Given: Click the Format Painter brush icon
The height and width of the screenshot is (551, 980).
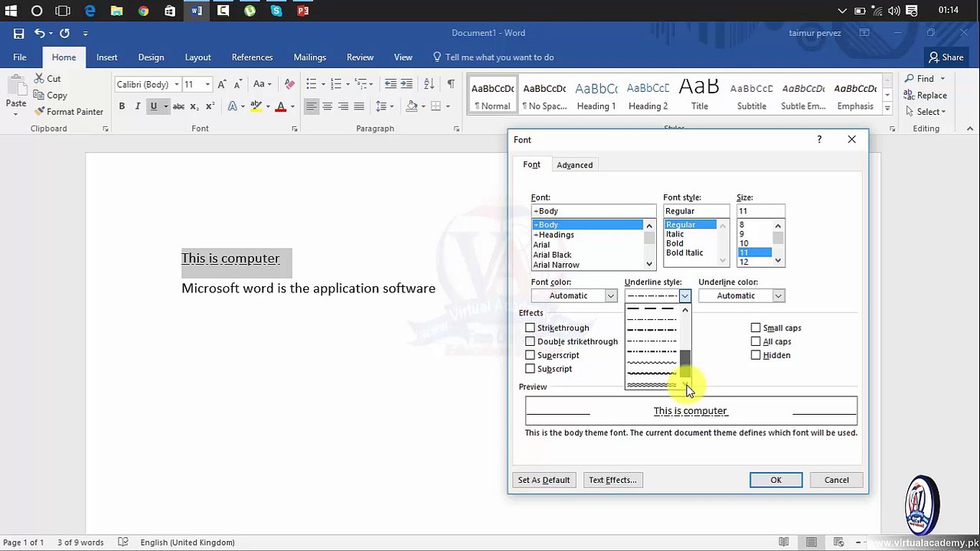Looking at the screenshot, I should pos(40,112).
